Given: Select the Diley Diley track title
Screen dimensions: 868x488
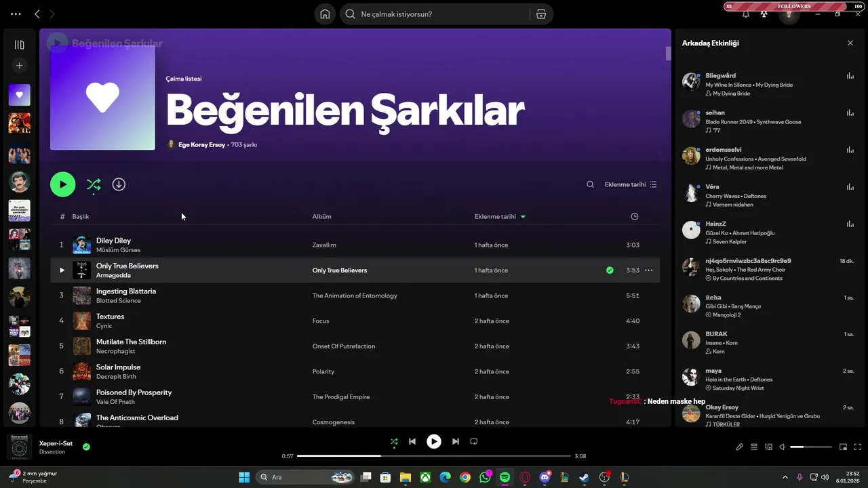Looking at the screenshot, I should (113, 241).
